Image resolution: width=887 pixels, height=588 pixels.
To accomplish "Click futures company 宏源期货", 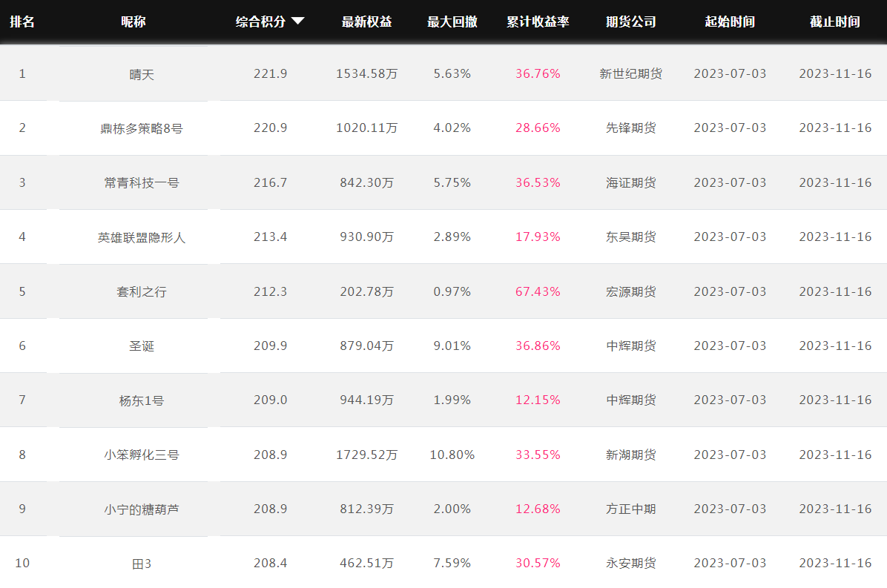I will 630,291.
